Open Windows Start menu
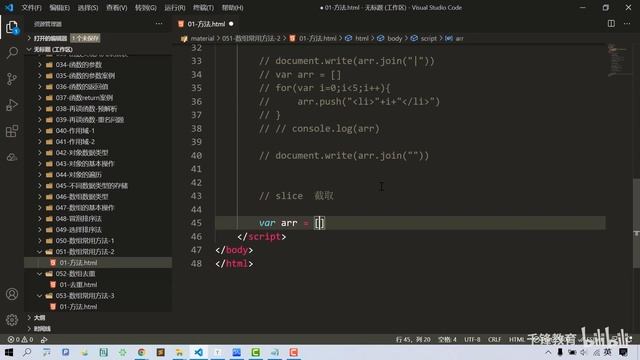The height and width of the screenshot is (360, 640). click(9, 352)
